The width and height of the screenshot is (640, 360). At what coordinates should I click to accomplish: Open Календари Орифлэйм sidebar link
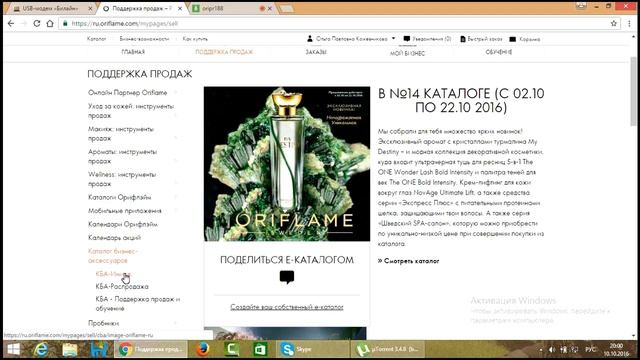123,224
